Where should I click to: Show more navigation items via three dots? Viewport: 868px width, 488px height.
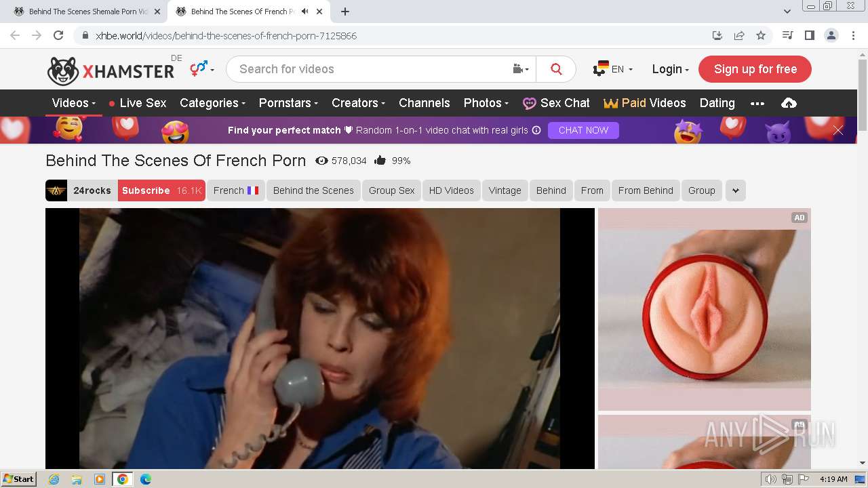click(757, 104)
